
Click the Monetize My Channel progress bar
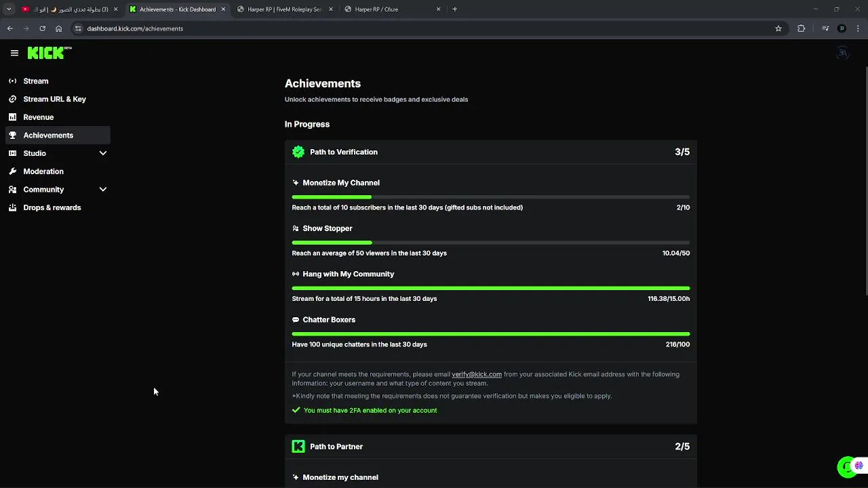click(x=490, y=197)
